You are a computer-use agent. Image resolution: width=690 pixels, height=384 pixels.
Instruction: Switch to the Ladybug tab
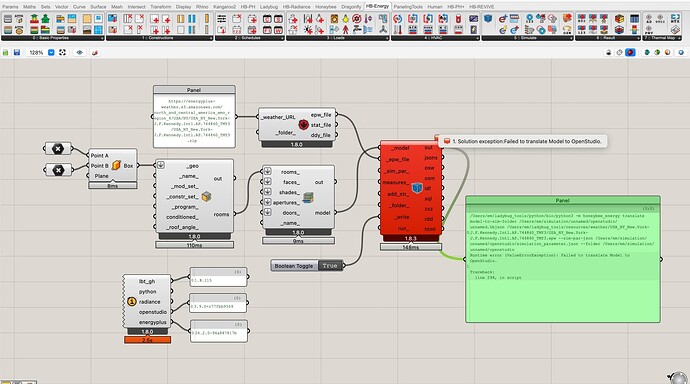coord(268,7)
